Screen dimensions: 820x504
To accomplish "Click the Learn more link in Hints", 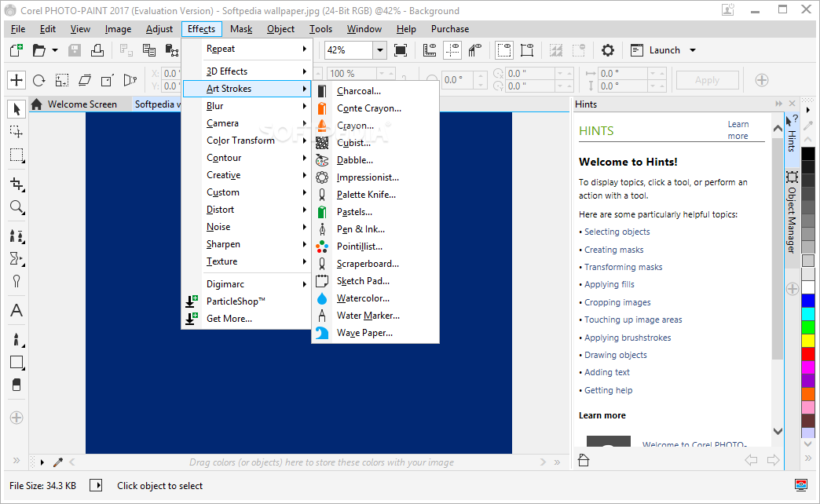I will (738, 129).
